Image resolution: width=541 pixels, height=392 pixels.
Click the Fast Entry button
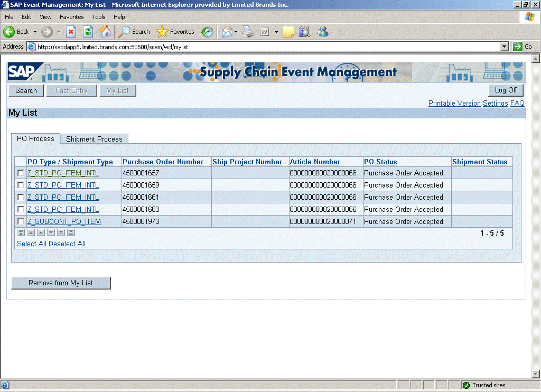(71, 91)
